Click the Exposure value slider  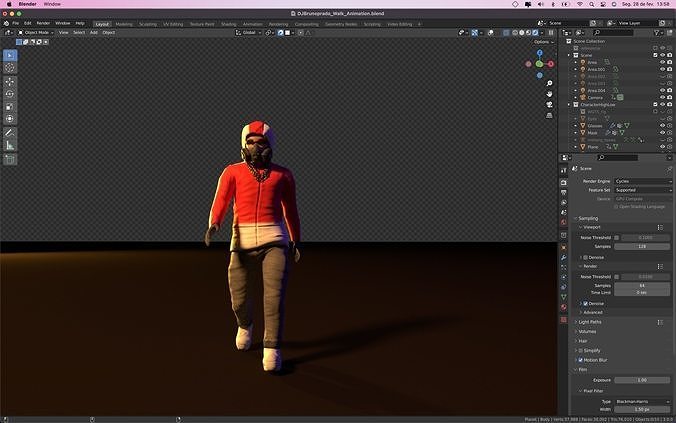point(640,380)
